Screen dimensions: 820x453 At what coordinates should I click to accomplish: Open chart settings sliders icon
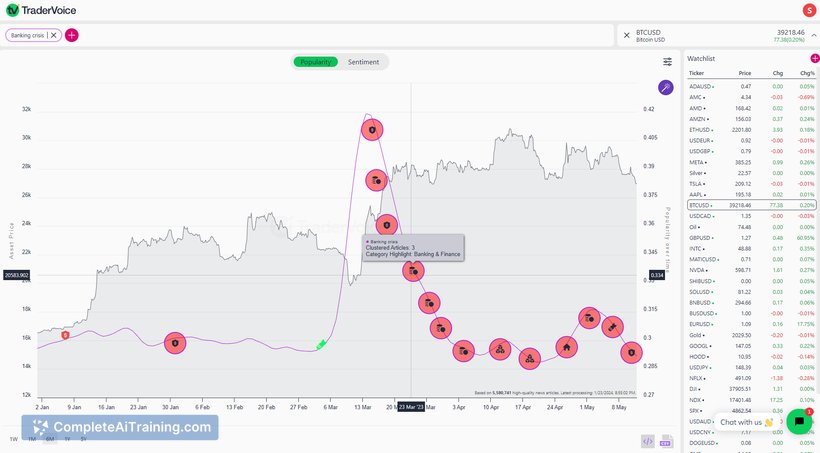(x=668, y=62)
